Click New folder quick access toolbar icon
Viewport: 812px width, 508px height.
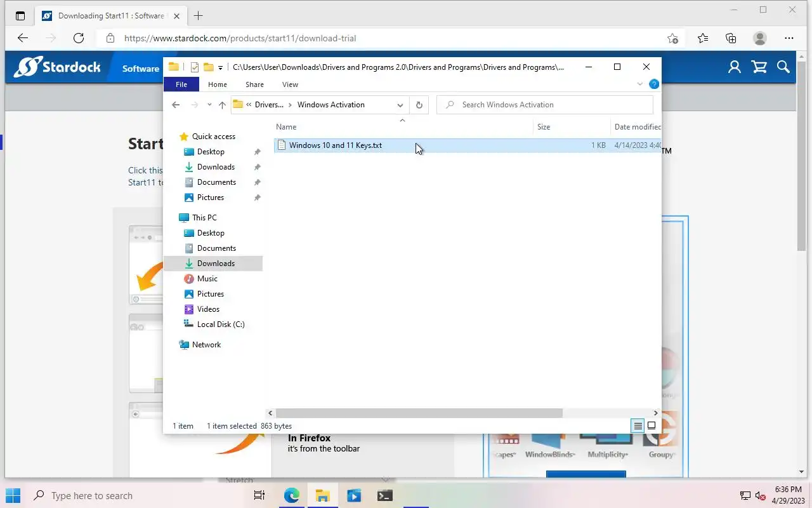[208, 67]
